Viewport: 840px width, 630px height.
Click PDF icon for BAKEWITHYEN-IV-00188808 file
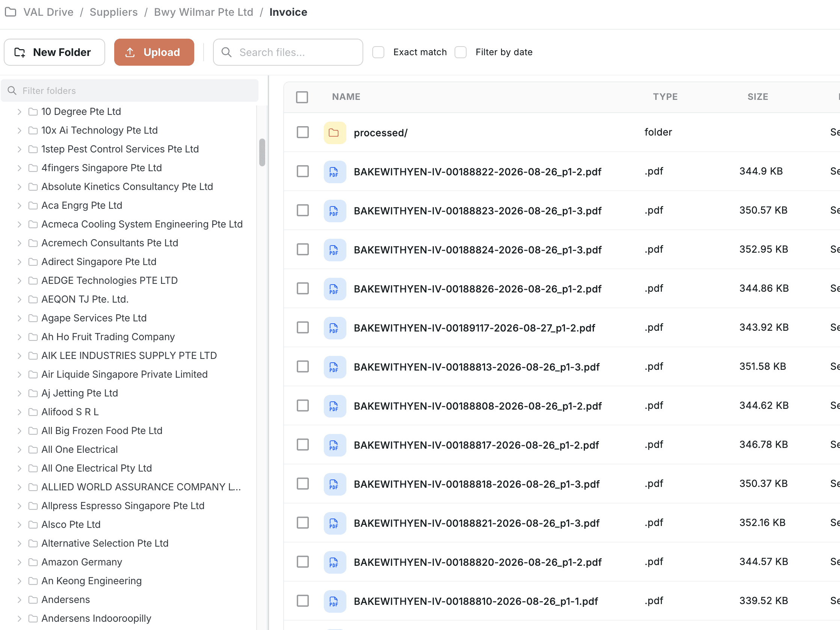335,406
